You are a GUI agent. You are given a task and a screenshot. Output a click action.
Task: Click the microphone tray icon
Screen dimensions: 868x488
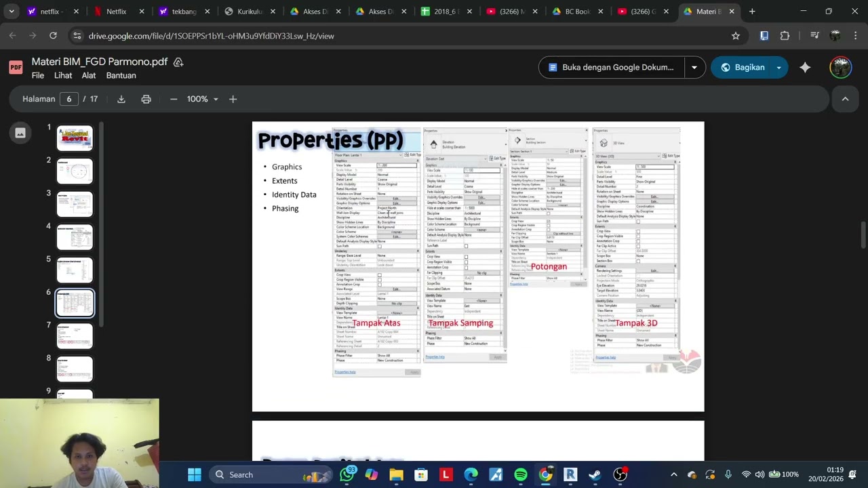(x=728, y=474)
